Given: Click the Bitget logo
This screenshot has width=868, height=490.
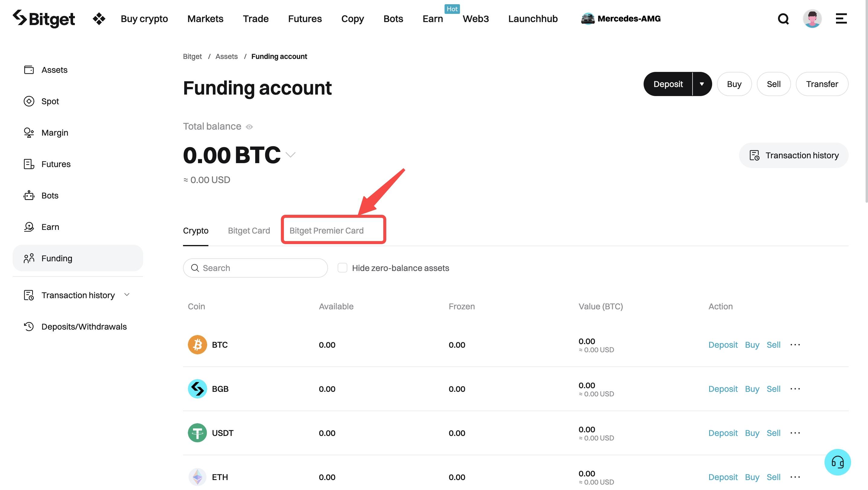Looking at the screenshot, I should tap(44, 19).
